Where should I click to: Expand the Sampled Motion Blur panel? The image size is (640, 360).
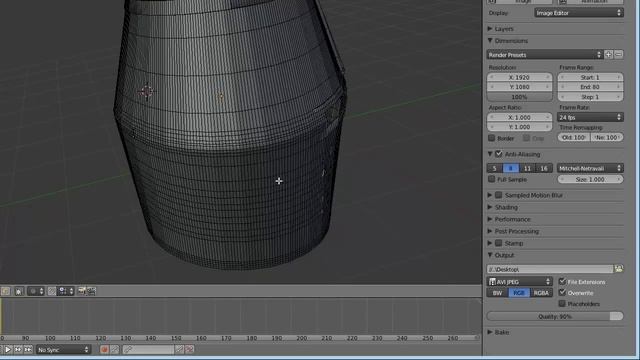coord(490,196)
